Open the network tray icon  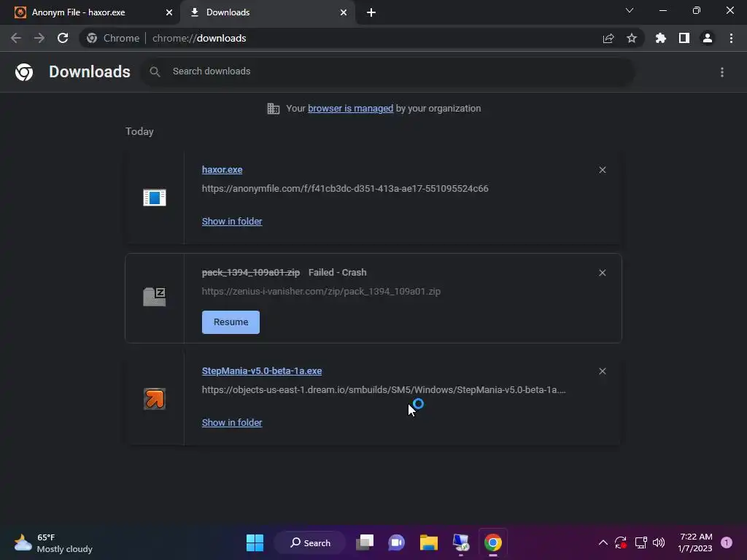[x=640, y=542]
